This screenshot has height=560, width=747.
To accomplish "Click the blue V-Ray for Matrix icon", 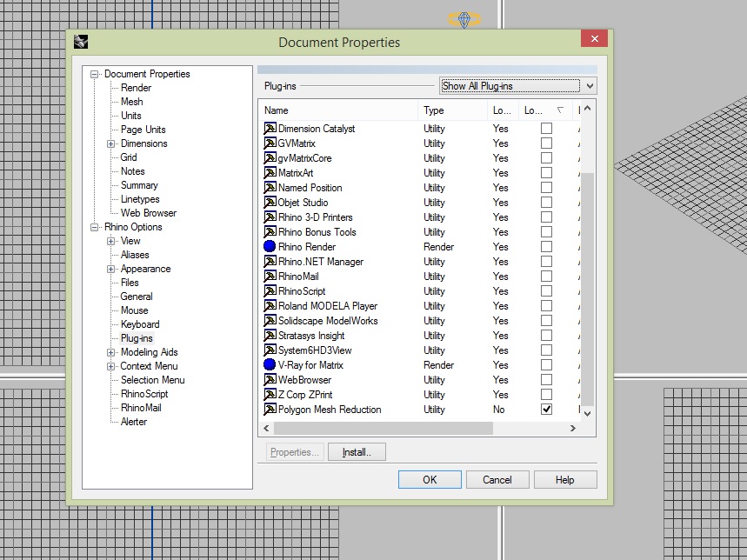I will (270, 364).
